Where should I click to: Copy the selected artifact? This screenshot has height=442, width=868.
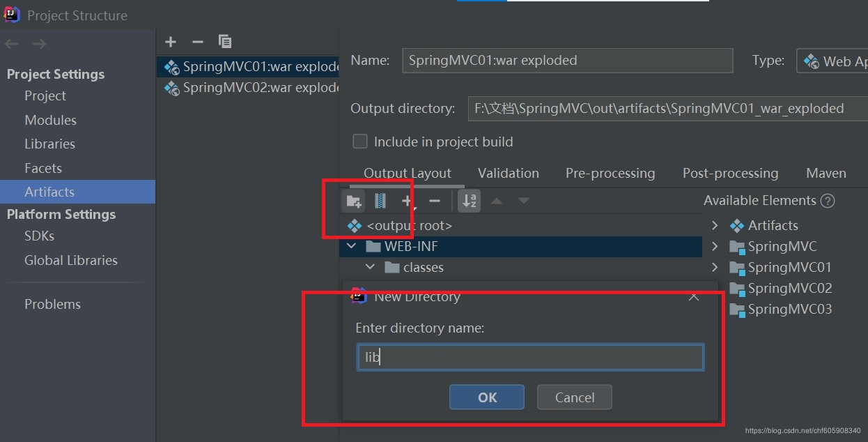225,42
